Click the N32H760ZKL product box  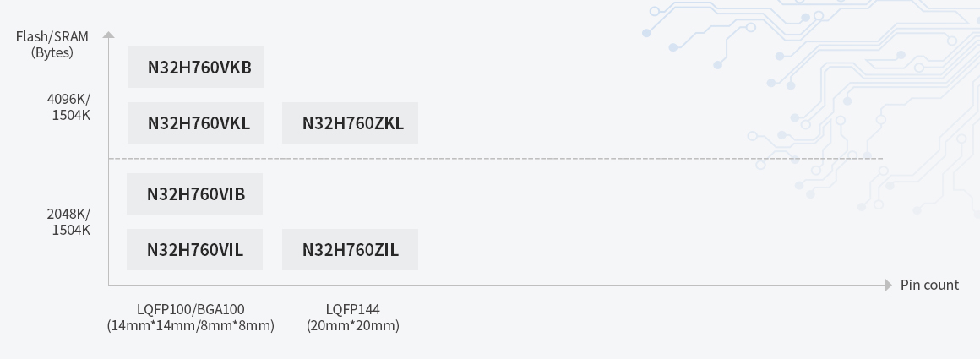(350, 123)
